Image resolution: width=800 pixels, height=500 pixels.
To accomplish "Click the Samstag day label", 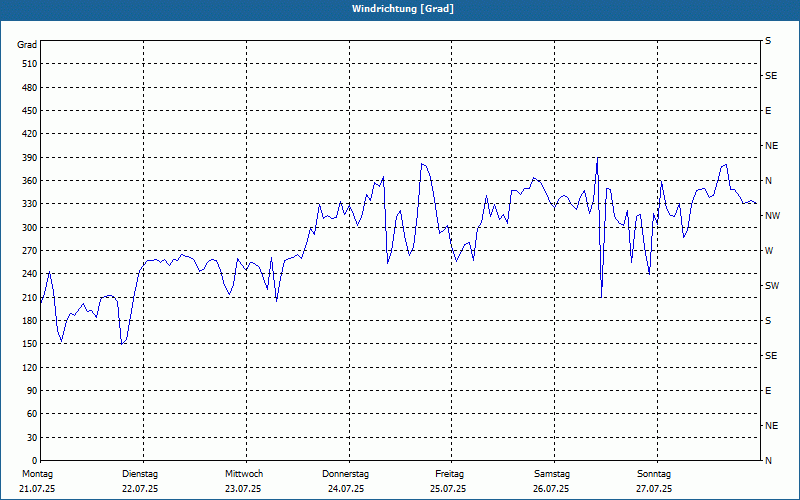I will click(552, 474).
